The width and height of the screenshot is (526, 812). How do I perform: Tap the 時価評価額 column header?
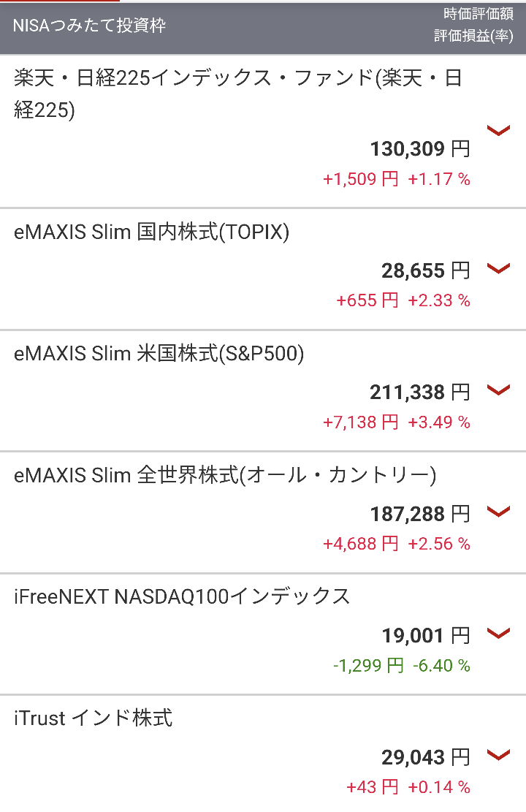[478, 15]
